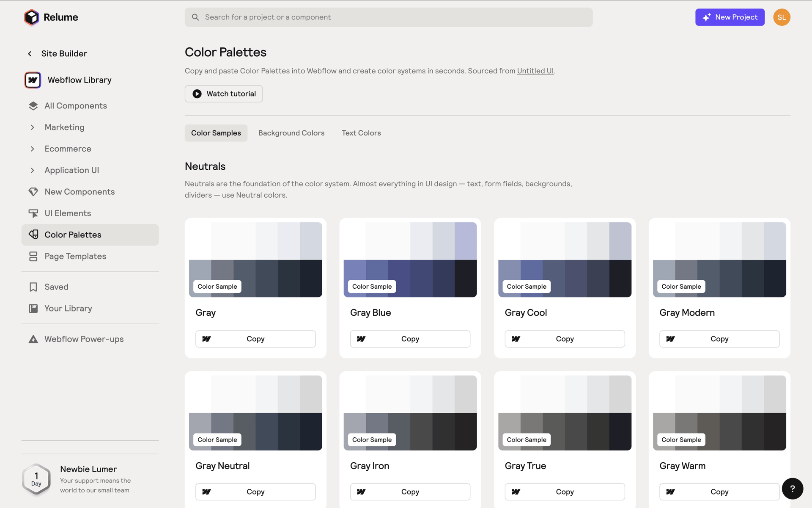Viewport: 812px width, 508px height.
Task: Click the Webflow Power-ups triangle icon
Action: point(33,339)
